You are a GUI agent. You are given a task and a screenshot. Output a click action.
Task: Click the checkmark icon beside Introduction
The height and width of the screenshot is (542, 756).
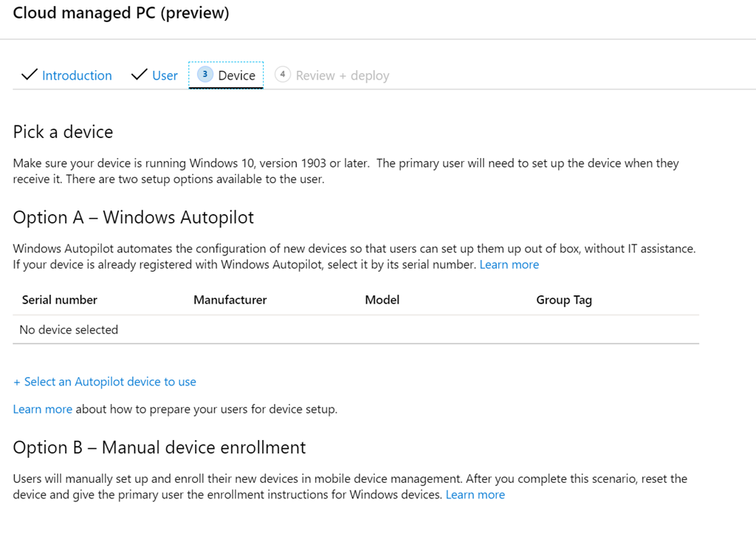coord(30,75)
